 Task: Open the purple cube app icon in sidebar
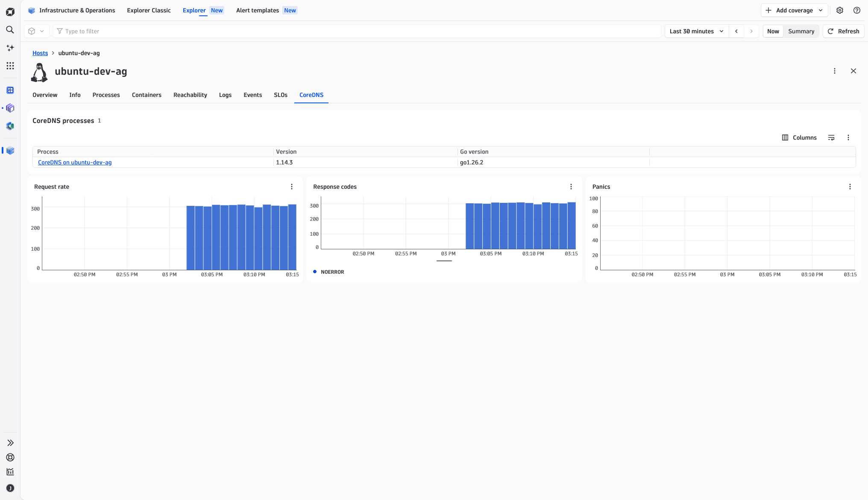[x=10, y=108]
